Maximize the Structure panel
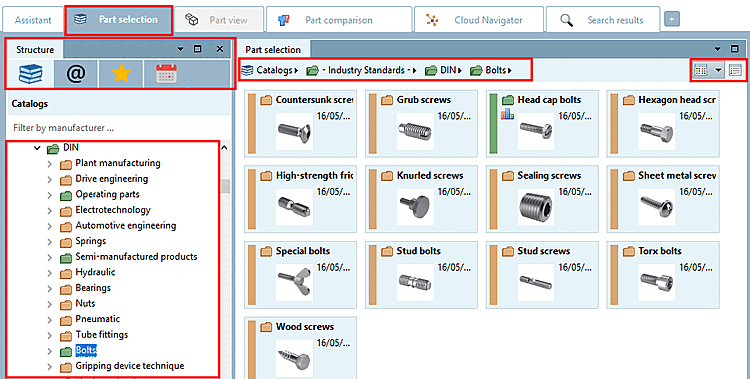 (x=198, y=49)
